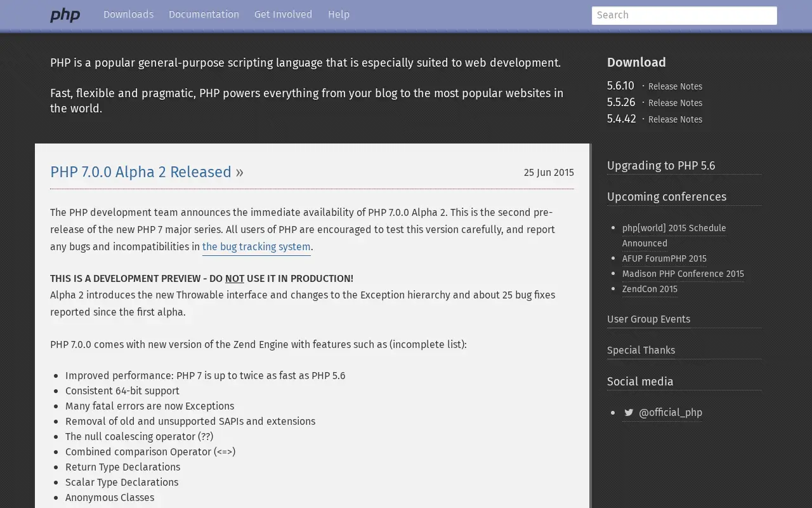Image resolution: width=812 pixels, height=508 pixels.
Task: Click 'Combined comparison Operator (<=>)' bullet
Action: 150,452
